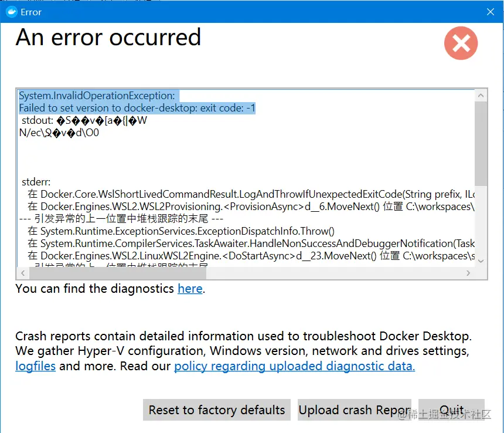Click the 'An error occurred' heading
504x433 pixels.
(108, 38)
